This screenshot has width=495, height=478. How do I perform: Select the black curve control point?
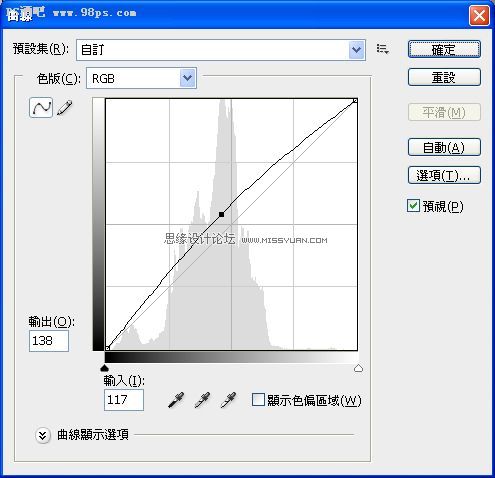point(221,214)
